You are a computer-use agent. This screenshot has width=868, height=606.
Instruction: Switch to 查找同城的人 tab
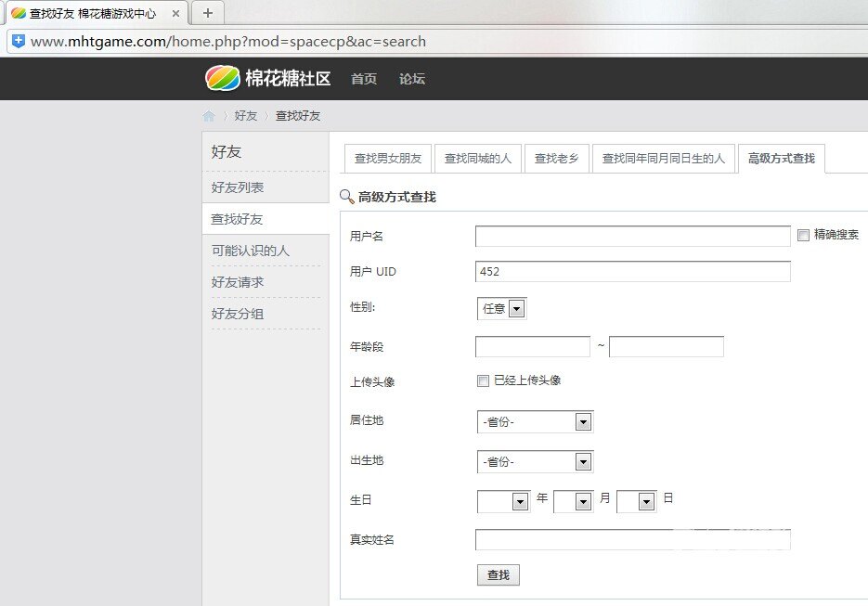(x=477, y=159)
